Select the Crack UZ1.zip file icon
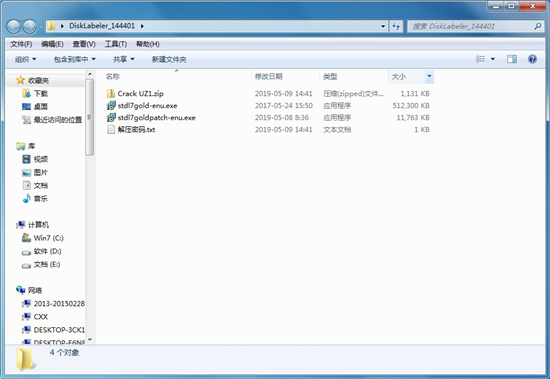The height and width of the screenshot is (379, 550). (111, 93)
